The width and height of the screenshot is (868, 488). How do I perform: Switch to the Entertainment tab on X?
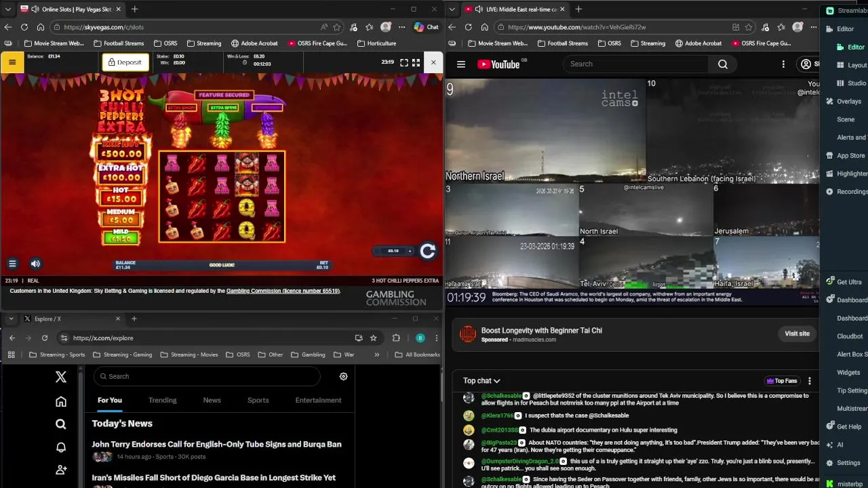318,400
